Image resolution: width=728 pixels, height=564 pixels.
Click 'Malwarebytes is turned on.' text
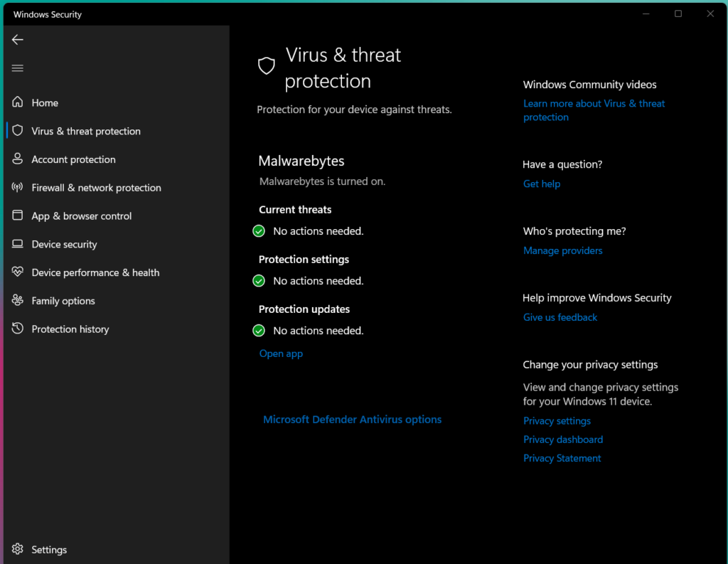pos(322,181)
